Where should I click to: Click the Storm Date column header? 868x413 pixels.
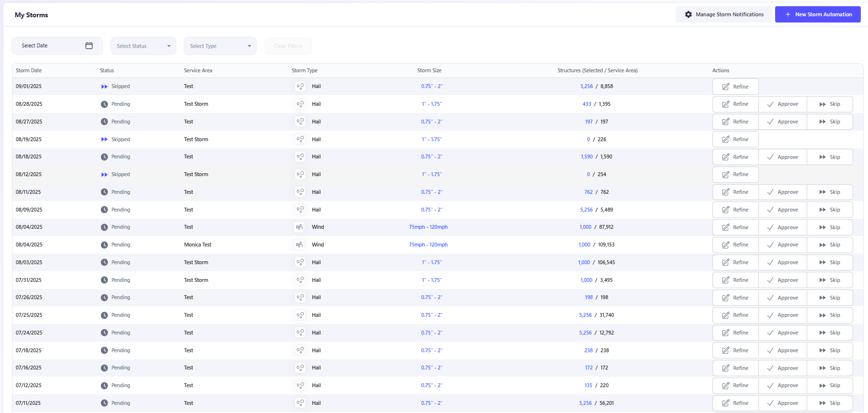(29, 70)
